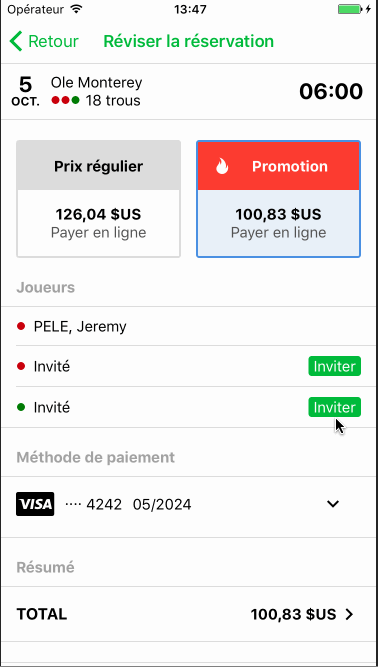Tap the 100,83 $US total amount

tap(293, 614)
